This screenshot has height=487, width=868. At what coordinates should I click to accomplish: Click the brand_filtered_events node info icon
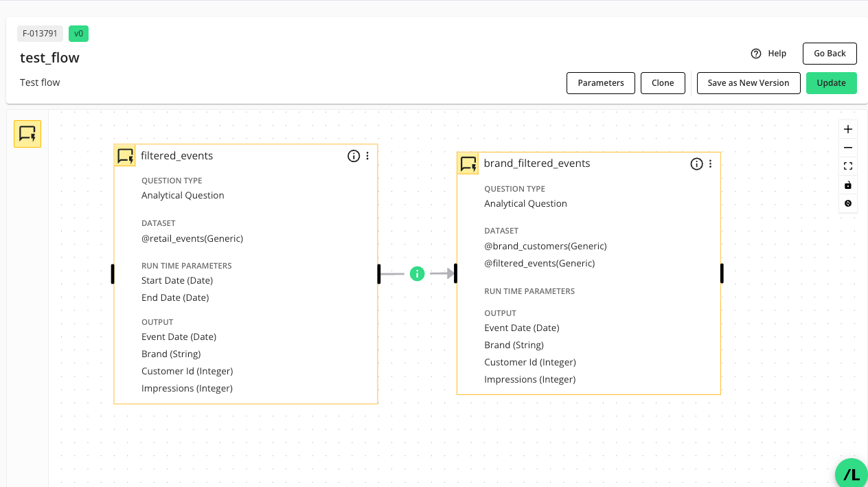[696, 163]
